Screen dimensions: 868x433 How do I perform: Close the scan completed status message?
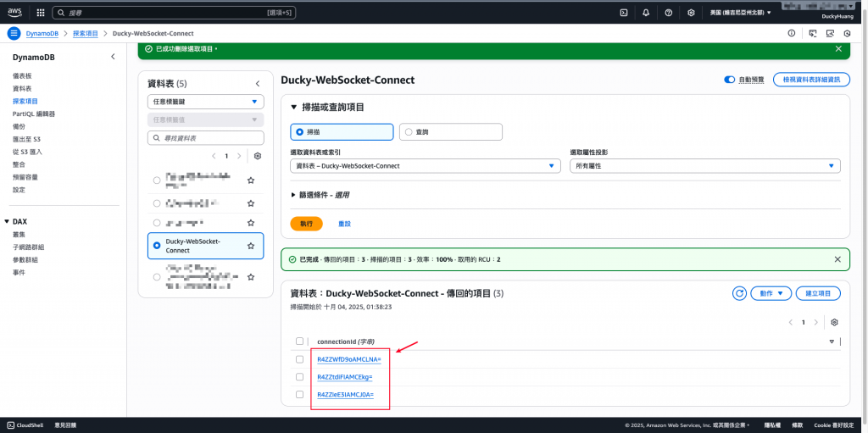[837, 259]
